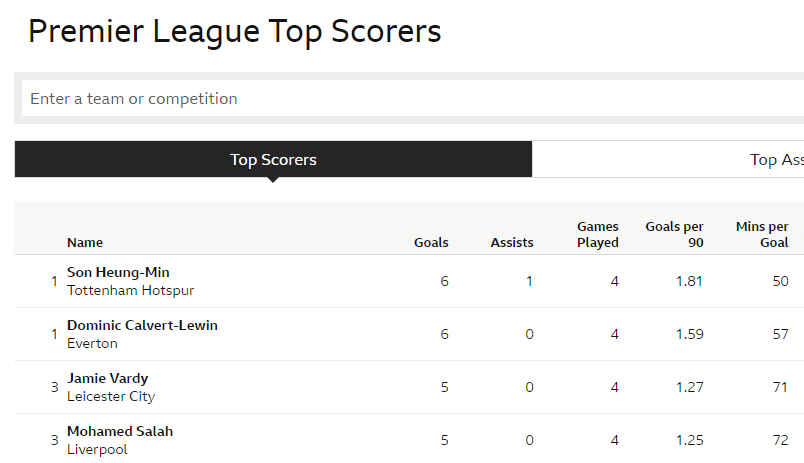Click Son Heung-Min's goals value 6
Image resolution: width=804 pixels, height=463 pixels.
click(445, 281)
